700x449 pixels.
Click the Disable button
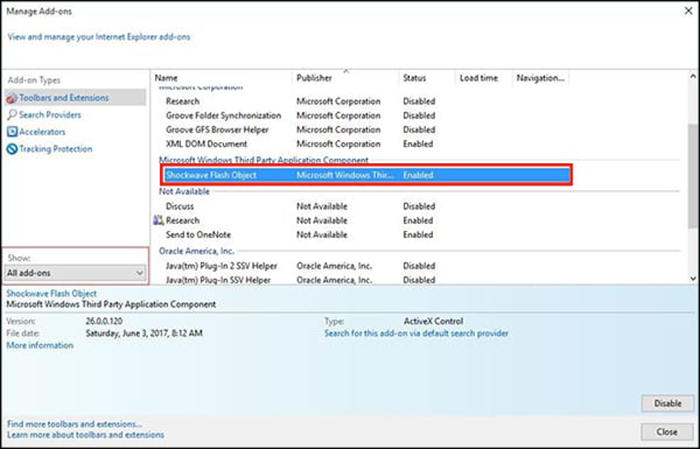click(667, 403)
